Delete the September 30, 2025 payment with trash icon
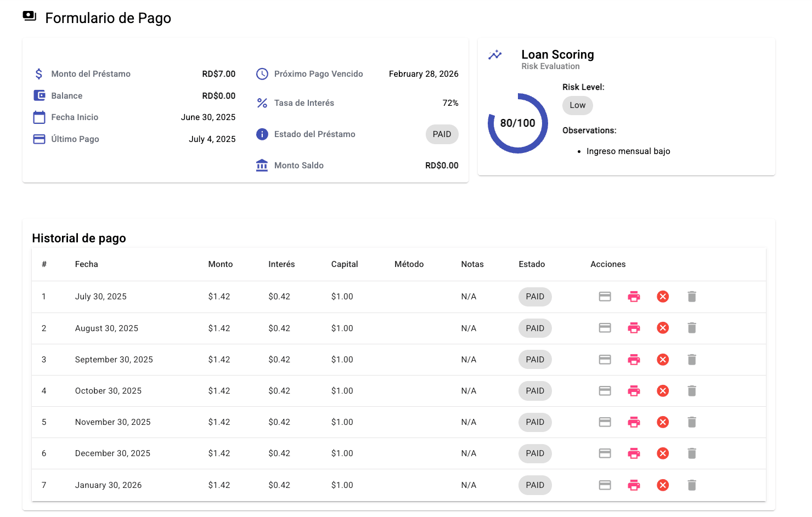812x517 pixels. click(692, 360)
